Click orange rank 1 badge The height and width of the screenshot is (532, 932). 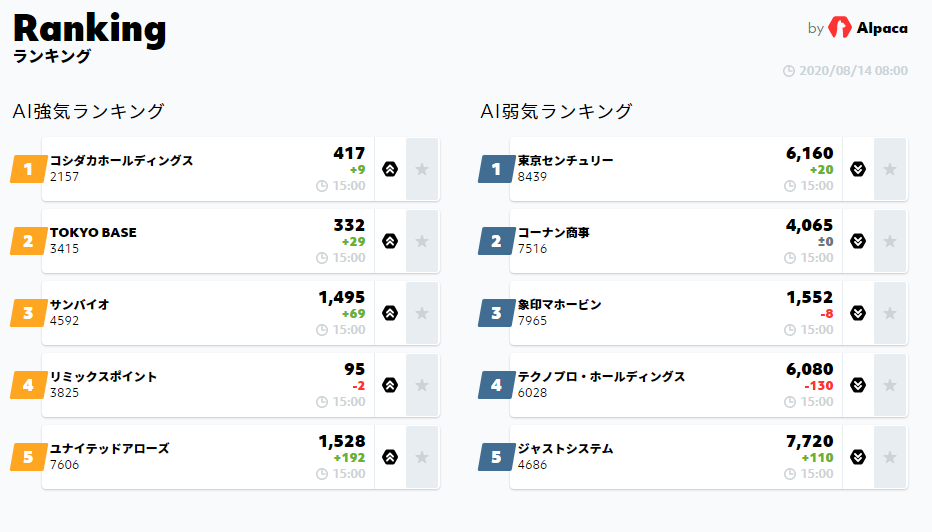pos(29,169)
